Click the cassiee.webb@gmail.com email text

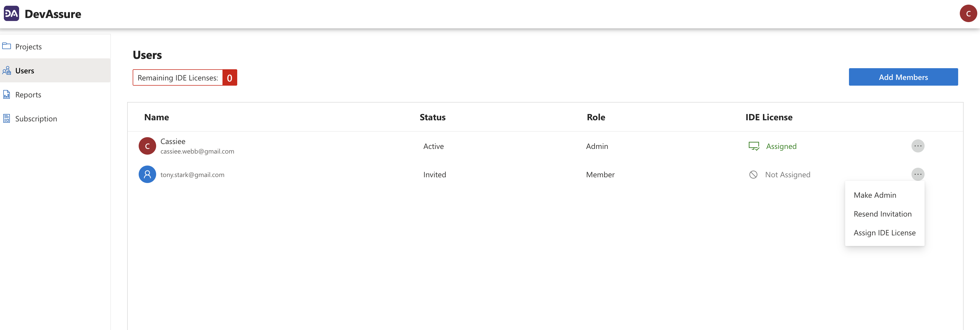pos(197,151)
